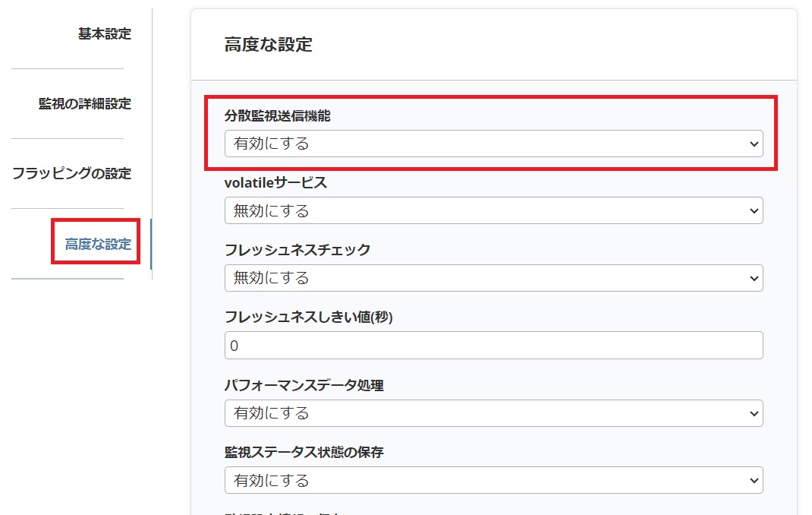Open the パフォーマンスデータ処理 dropdown
This screenshot has width=812, height=515.
pyautogui.click(x=493, y=413)
